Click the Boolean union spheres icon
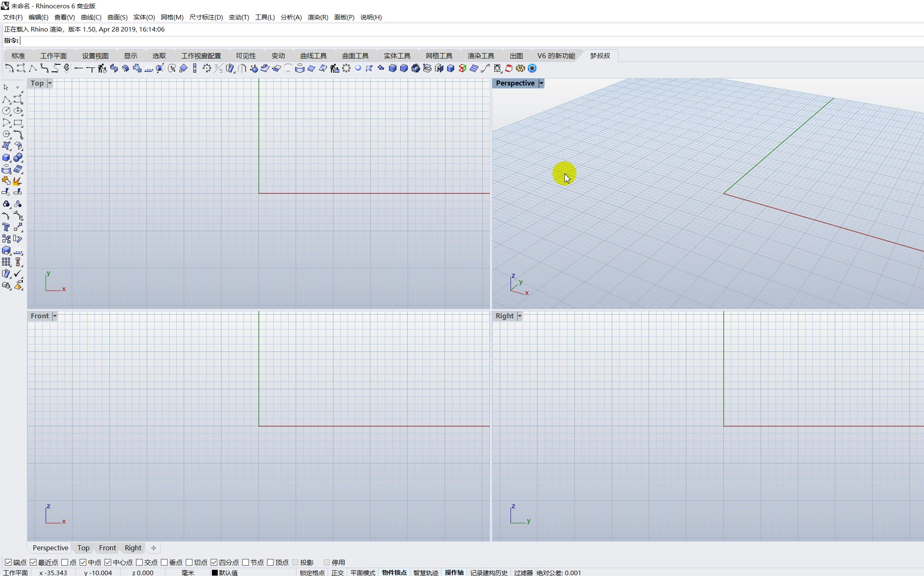The height and width of the screenshot is (576, 924). [17, 158]
